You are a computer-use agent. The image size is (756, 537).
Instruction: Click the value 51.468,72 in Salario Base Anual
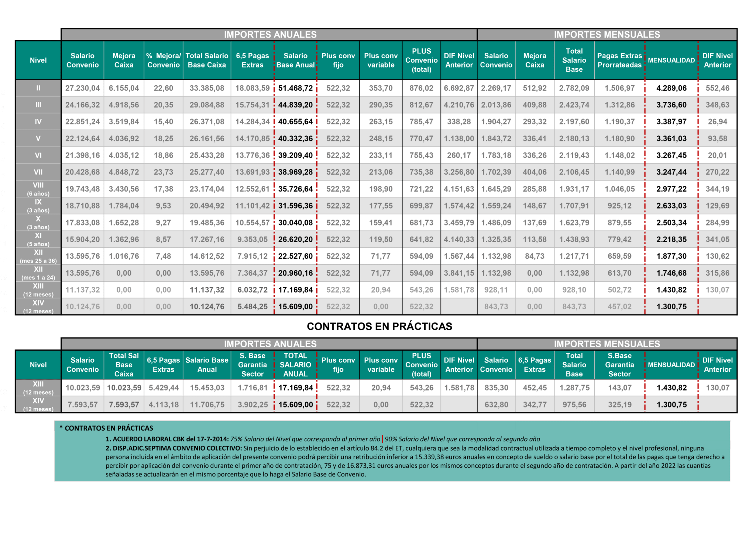point(295,88)
